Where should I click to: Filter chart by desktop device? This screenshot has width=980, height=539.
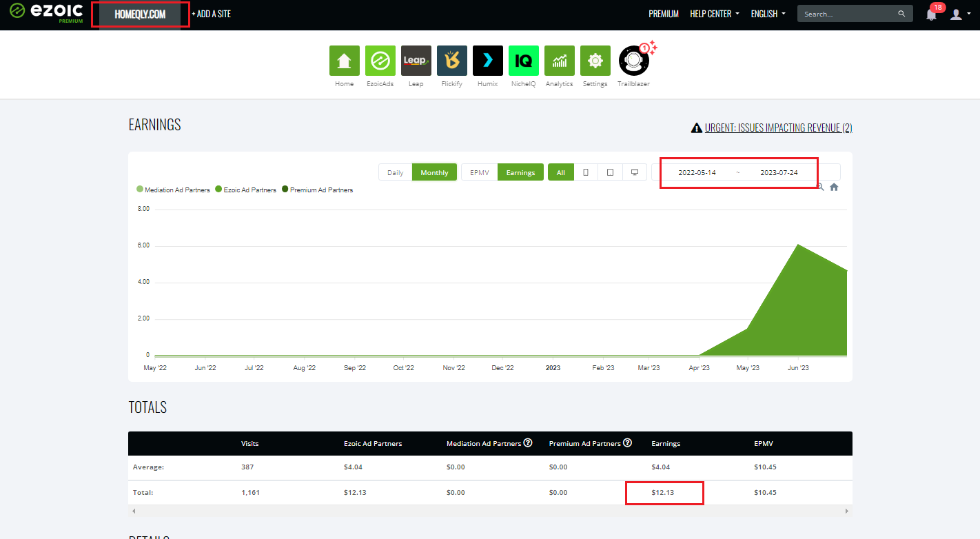[x=634, y=172]
